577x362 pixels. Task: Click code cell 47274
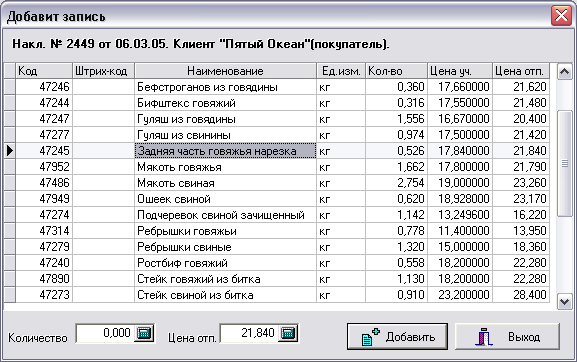click(44, 215)
